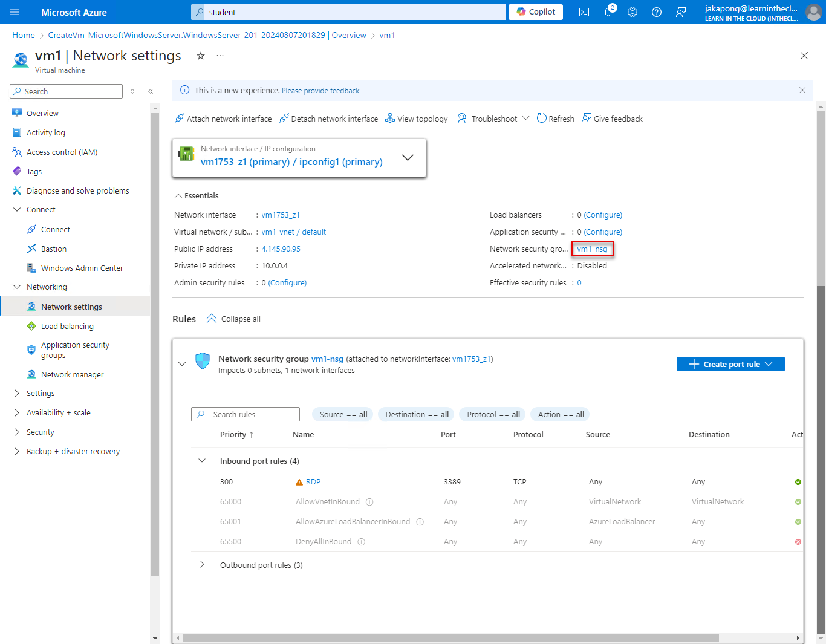The image size is (826, 644).
Task: Open the Azure portal hamburger menu
Action: pos(15,12)
